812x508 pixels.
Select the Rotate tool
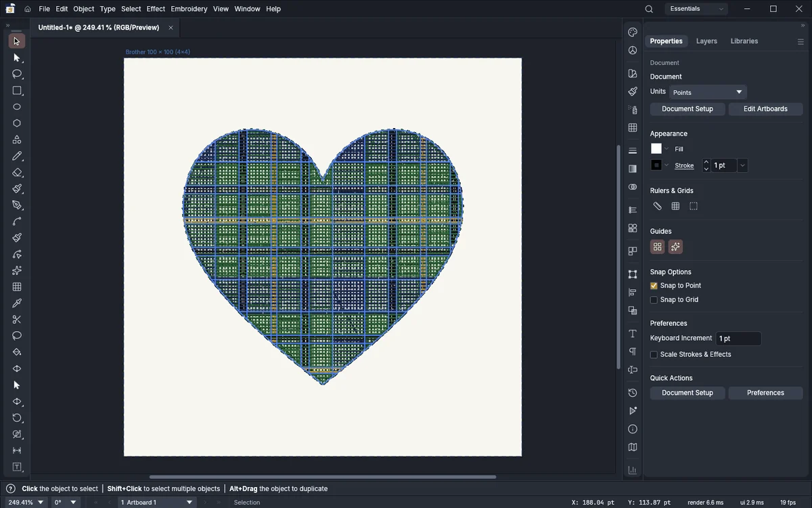click(x=17, y=418)
